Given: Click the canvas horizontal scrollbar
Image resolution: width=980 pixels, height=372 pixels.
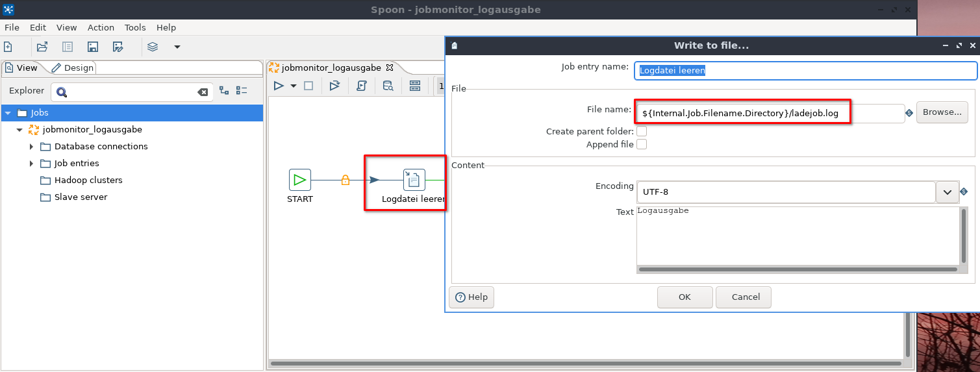Looking at the screenshot, I should [584, 363].
